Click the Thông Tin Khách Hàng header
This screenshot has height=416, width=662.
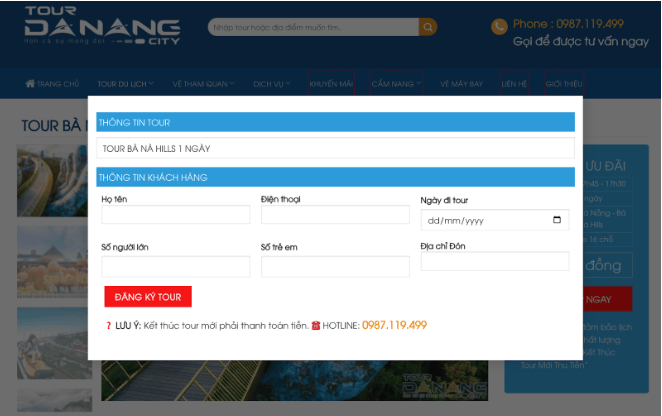point(335,177)
